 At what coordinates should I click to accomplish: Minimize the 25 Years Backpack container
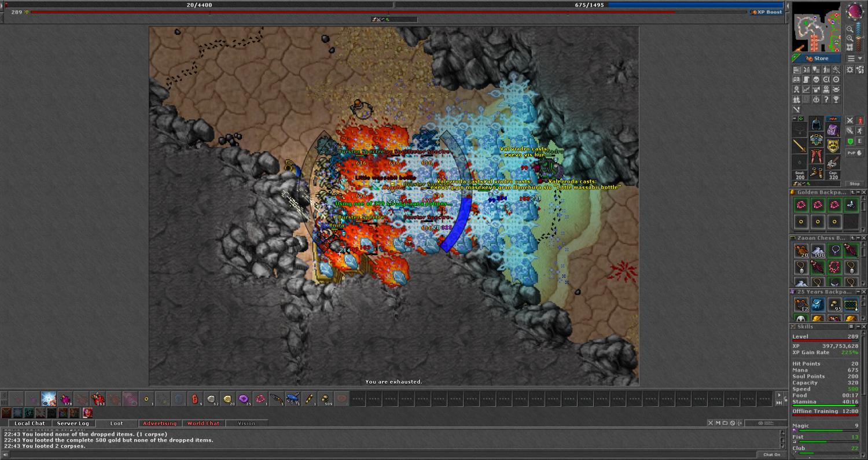(858, 292)
